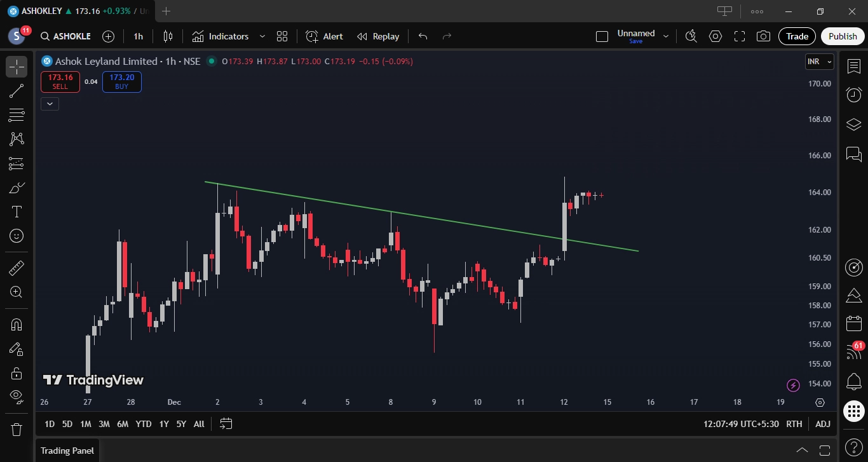Image resolution: width=868 pixels, height=462 pixels.
Task: Open the chart patterns tool
Action: click(17, 139)
